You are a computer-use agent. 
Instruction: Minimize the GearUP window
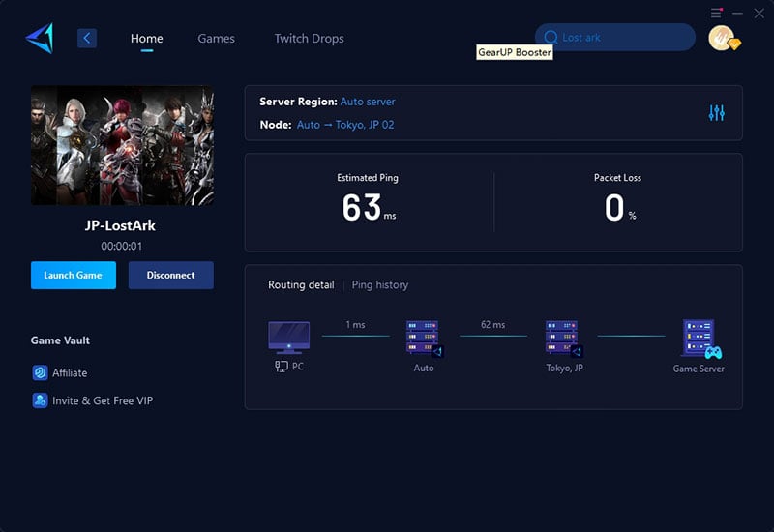(x=737, y=14)
